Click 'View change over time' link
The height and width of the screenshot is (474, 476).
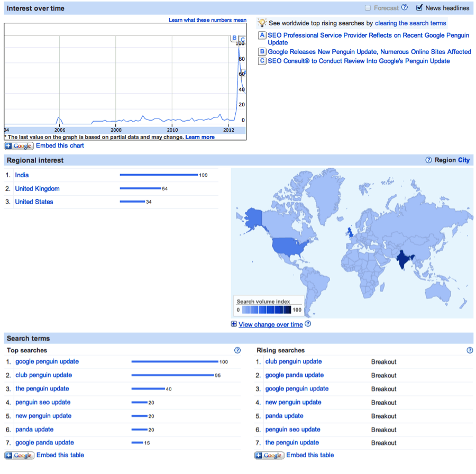pyautogui.click(x=270, y=325)
